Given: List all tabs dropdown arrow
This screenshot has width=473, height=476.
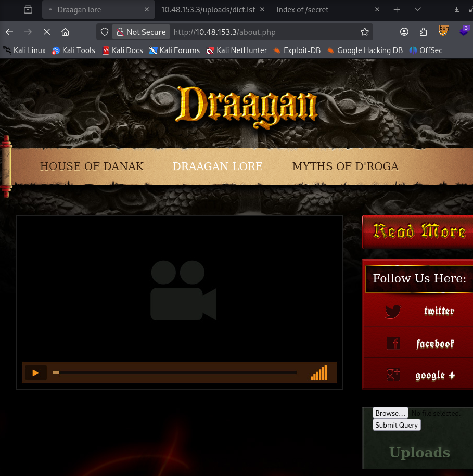Looking at the screenshot, I should [418, 10].
